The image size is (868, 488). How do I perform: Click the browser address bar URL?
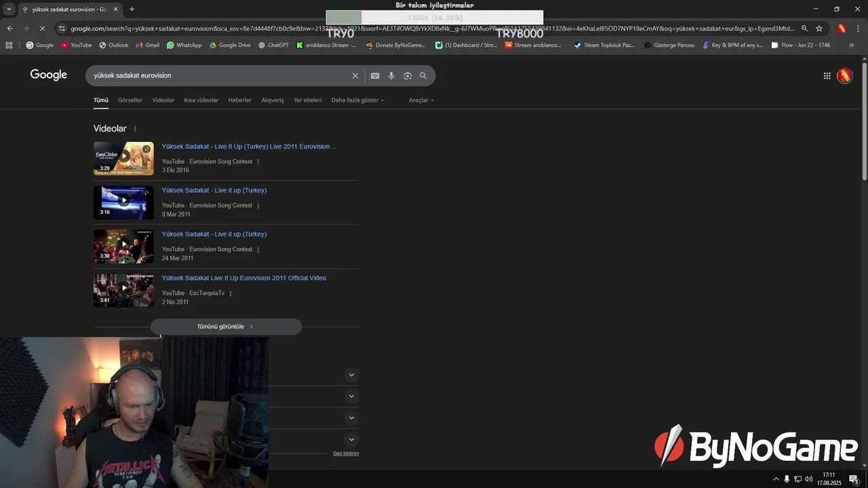[x=432, y=28]
